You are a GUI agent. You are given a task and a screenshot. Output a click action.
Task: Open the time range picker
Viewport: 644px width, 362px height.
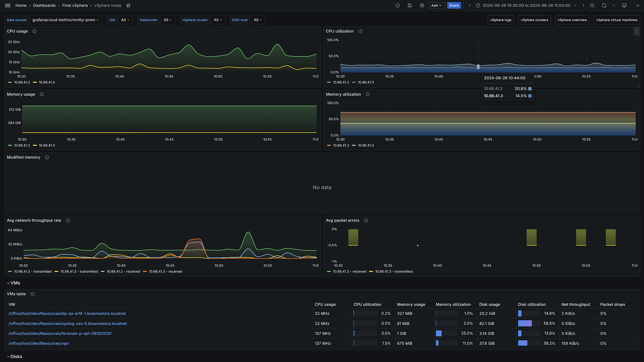click(526, 5)
